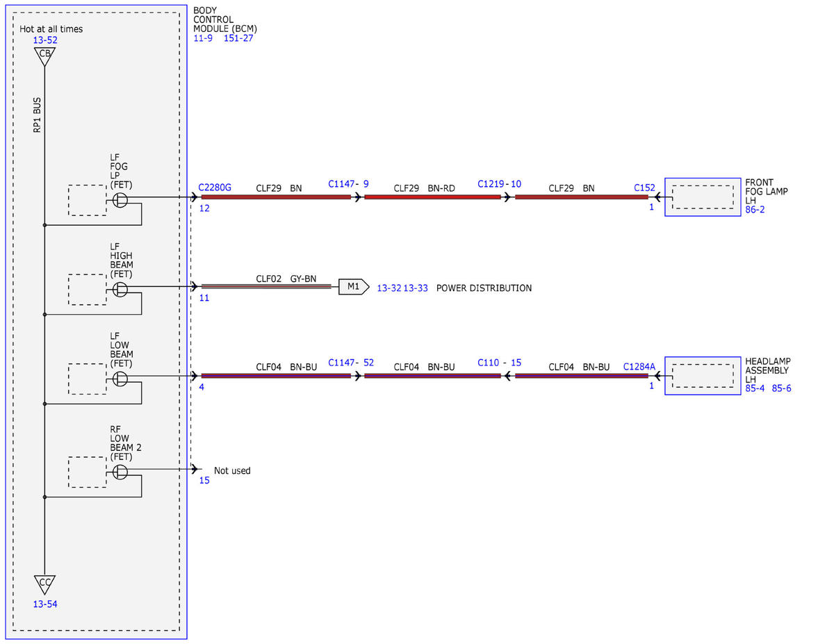
Task: Open the 13-32 power distribution reference
Action: [389, 288]
